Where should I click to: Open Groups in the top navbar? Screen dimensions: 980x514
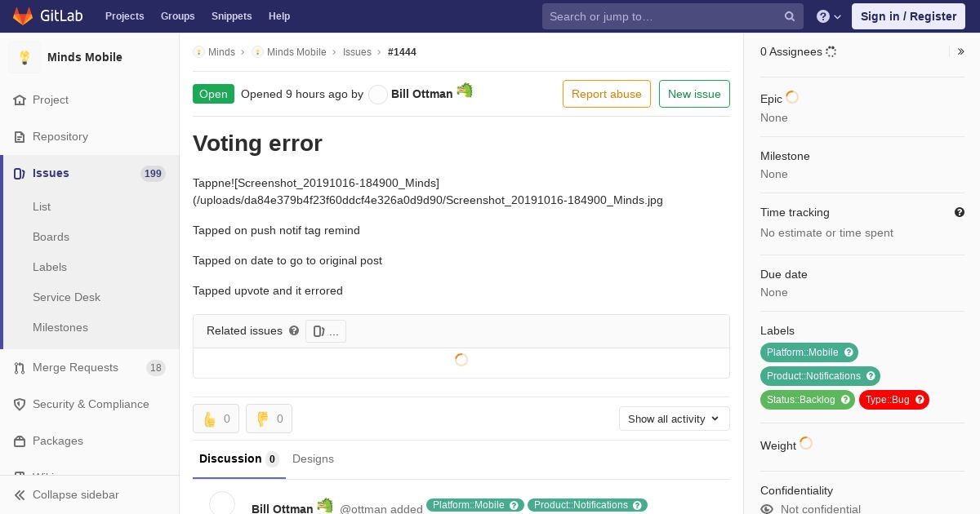pyautogui.click(x=178, y=16)
